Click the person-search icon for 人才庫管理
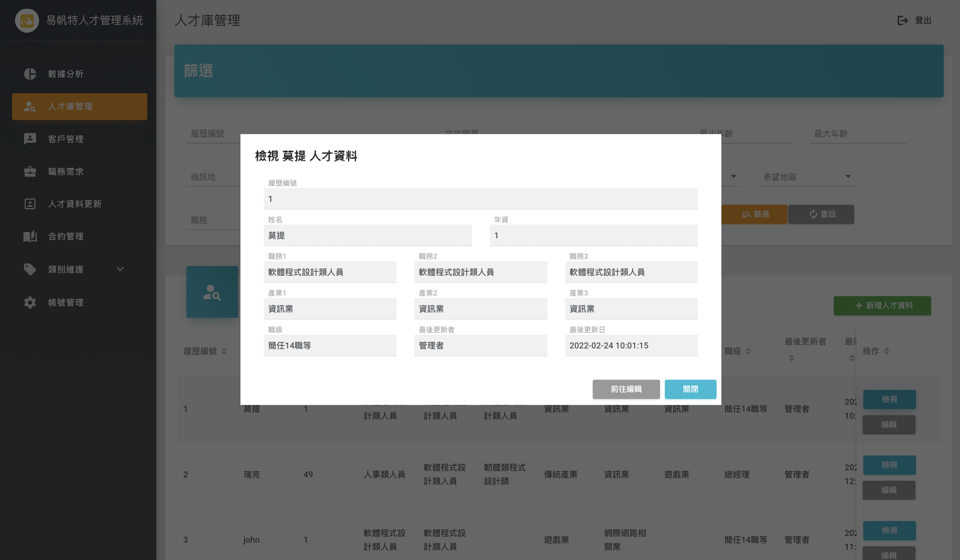Screen dimensions: 960x560 [x=30, y=107]
